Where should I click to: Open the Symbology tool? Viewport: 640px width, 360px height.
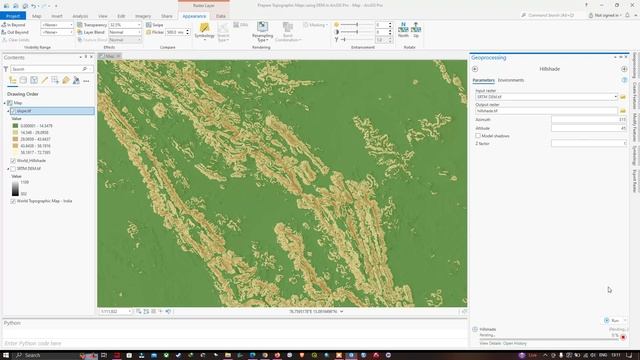[x=204, y=31]
